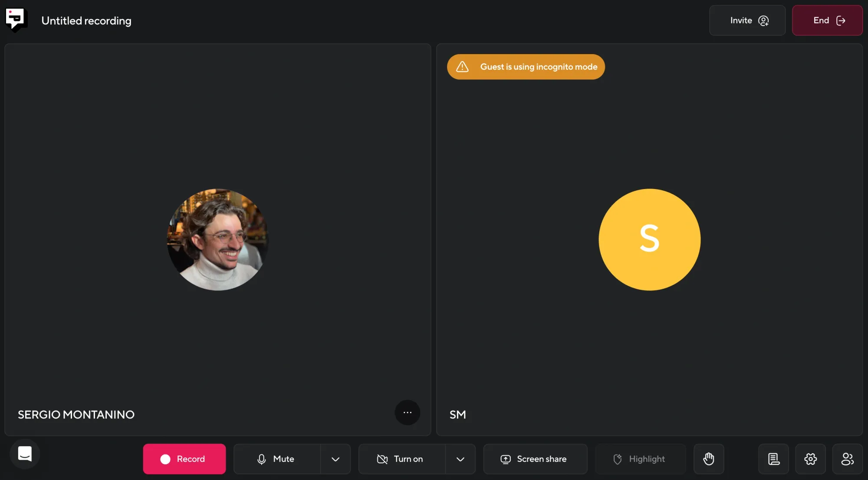Click the yellow S guest avatar
868x480 pixels.
[649, 239]
